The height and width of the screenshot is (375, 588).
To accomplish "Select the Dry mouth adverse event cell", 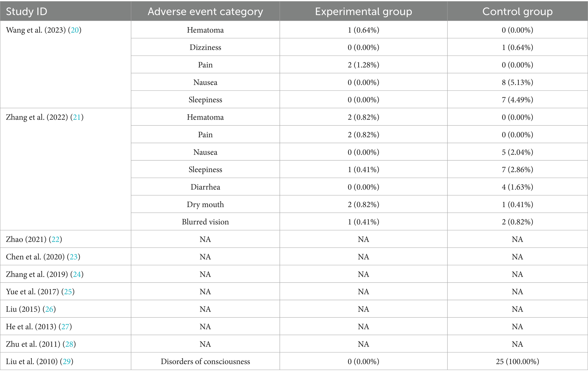I will point(205,205).
